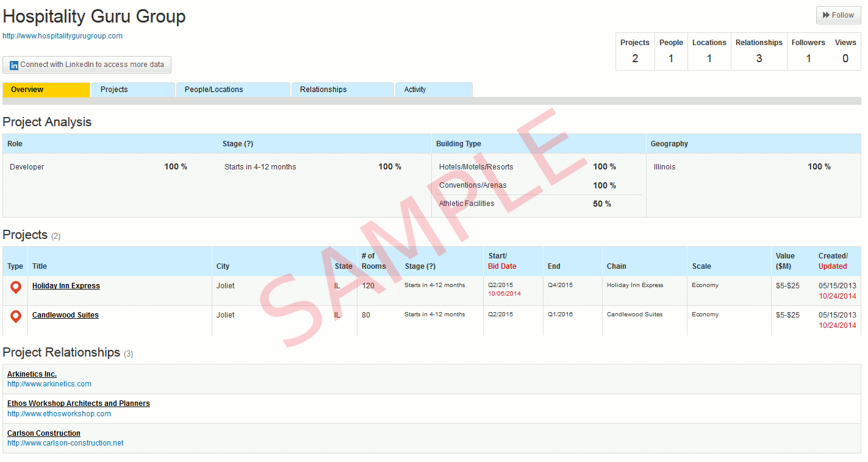Click the 10/06/2014 bid date

[x=504, y=294]
